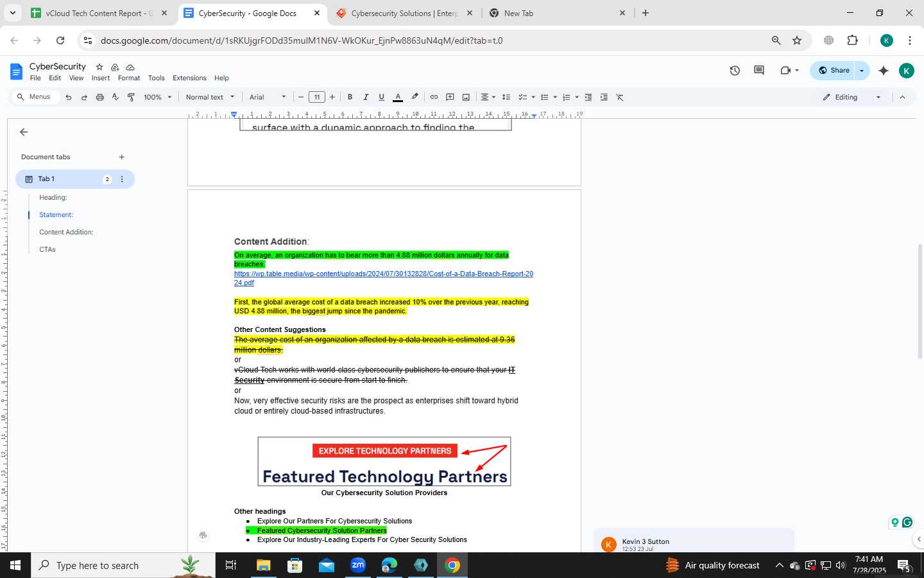Open File Explorer from taskbar

pos(264,565)
